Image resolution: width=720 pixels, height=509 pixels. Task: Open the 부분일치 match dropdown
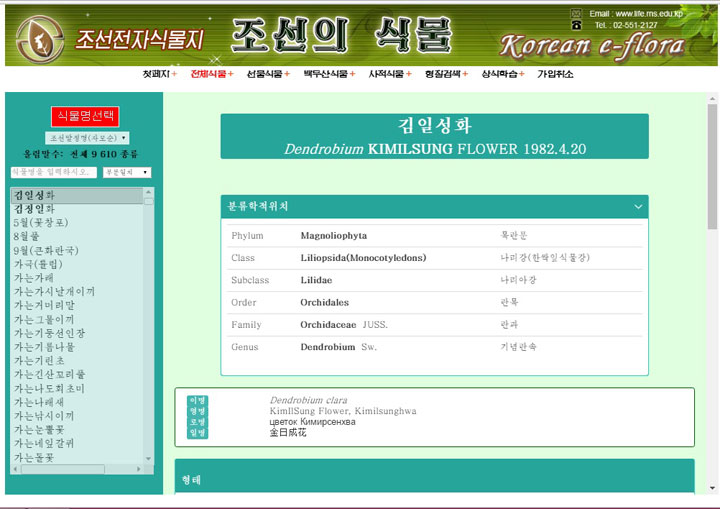pos(127,172)
